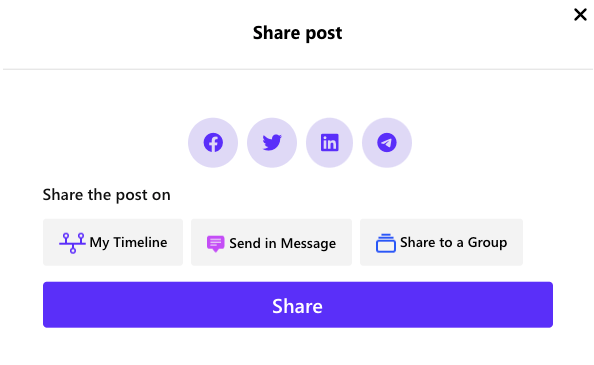The image size is (594, 365).
Task: Click the "My Timeline" text label
Action: click(x=128, y=242)
